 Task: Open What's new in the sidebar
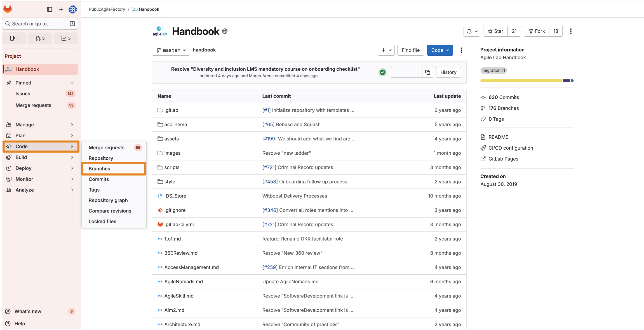click(x=40, y=312)
